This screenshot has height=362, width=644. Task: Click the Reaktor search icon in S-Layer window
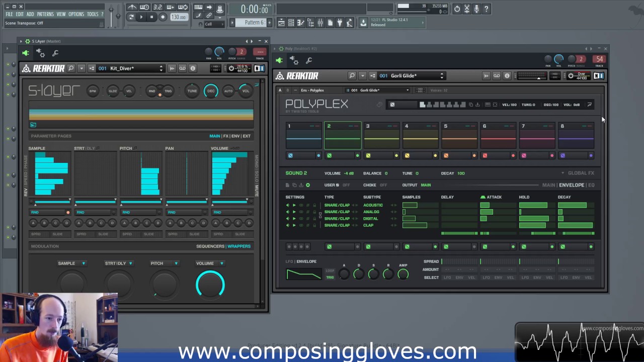tap(71, 68)
